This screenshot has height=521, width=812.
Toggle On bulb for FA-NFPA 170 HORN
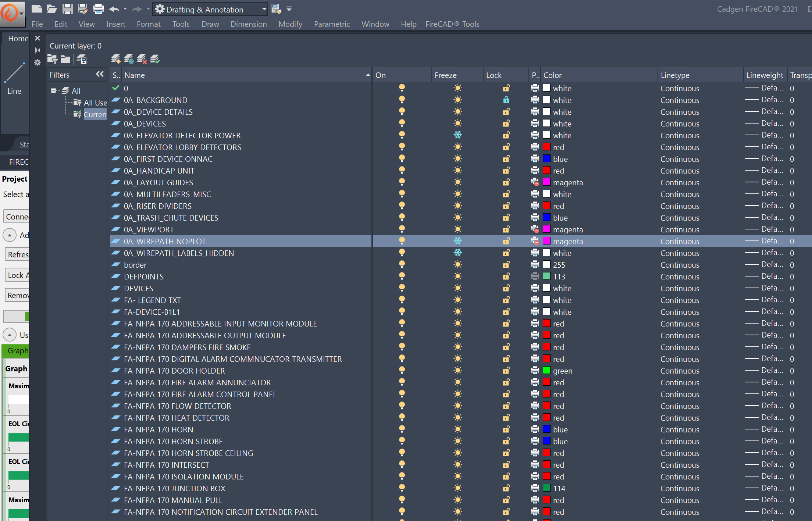[402, 429]
